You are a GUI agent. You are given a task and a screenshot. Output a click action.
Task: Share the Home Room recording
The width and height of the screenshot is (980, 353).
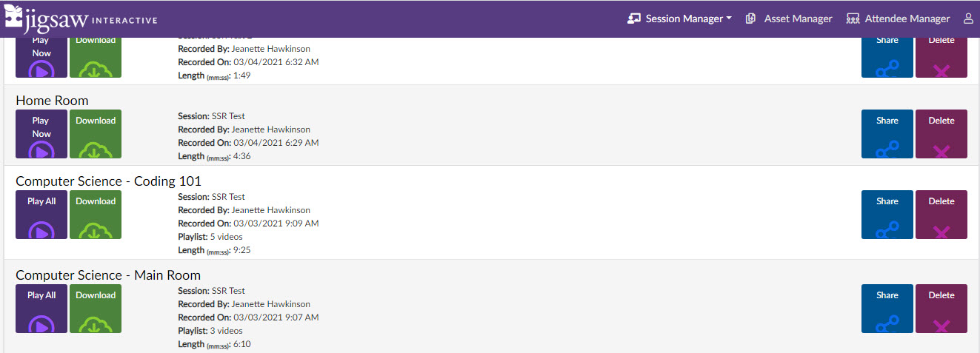(x=887, y=134)
